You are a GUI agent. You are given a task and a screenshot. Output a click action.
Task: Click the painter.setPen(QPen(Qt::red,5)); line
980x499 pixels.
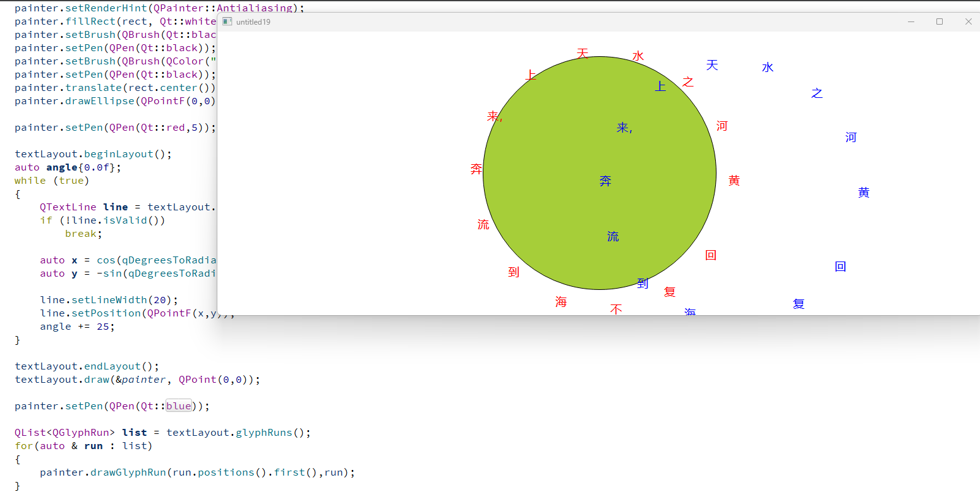(x=116, y=128)
